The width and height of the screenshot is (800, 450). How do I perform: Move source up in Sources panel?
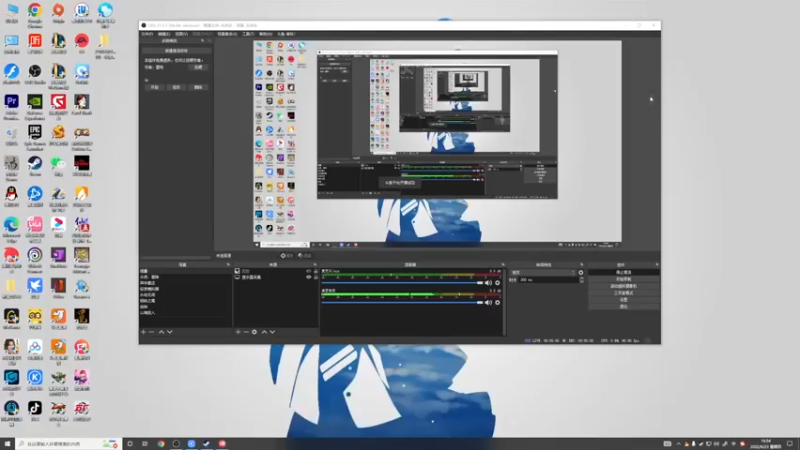pos(264,332)
